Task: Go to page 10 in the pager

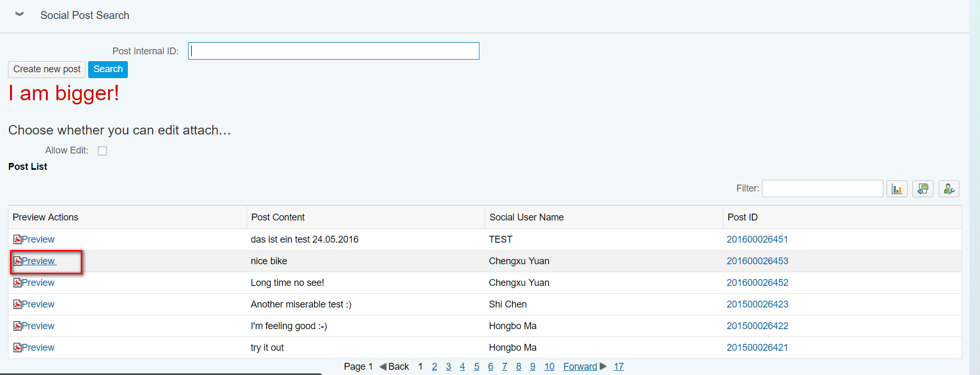Action: (x=549, y=367)
